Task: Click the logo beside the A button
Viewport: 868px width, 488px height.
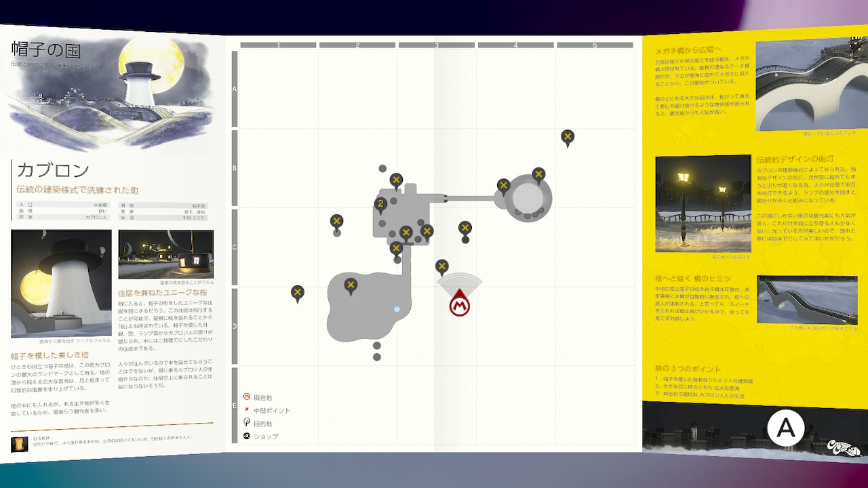Action: (843, 447)
